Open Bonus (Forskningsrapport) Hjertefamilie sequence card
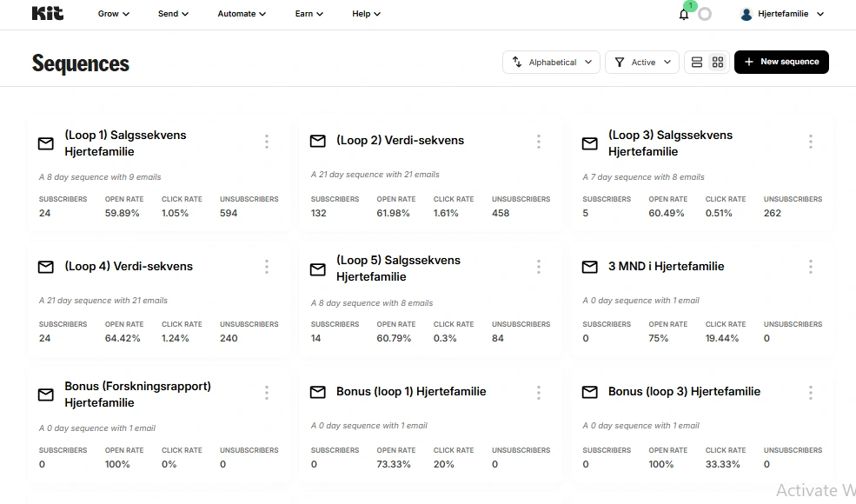 137,395
